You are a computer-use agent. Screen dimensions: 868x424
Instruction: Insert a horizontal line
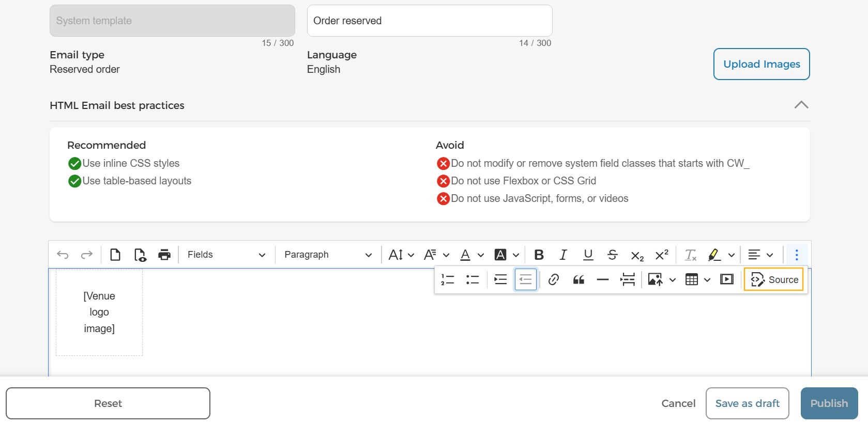tap(603, 279)
